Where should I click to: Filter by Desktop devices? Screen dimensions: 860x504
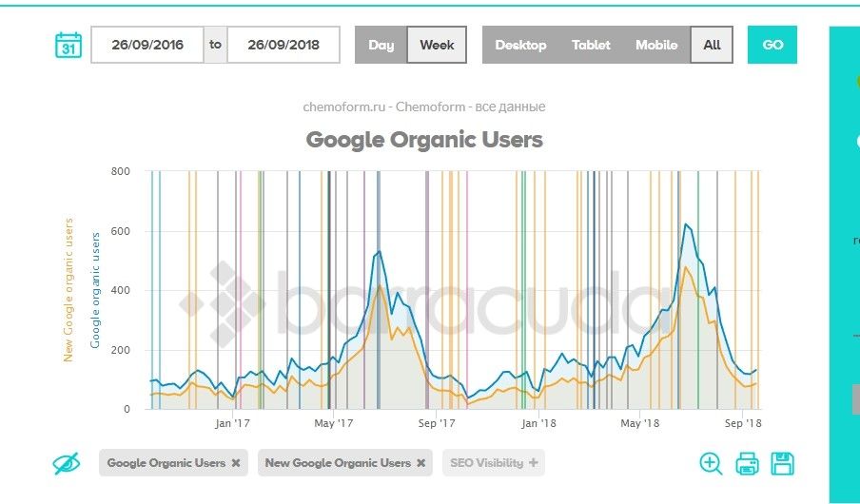coord(520,45)
